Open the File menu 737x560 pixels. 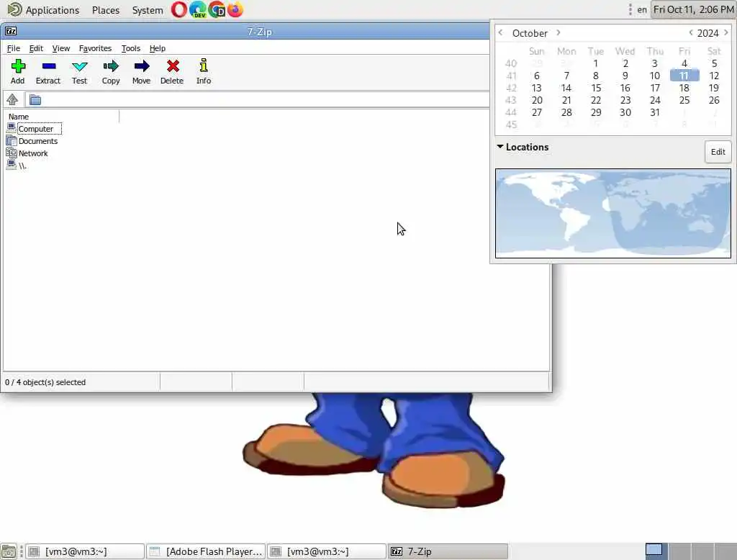[14, 48]
